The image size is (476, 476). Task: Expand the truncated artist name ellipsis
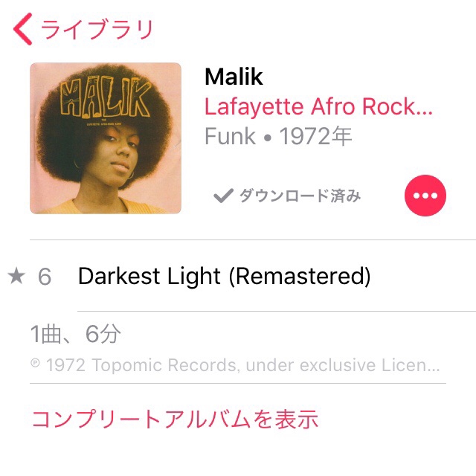tap(424, 107)
